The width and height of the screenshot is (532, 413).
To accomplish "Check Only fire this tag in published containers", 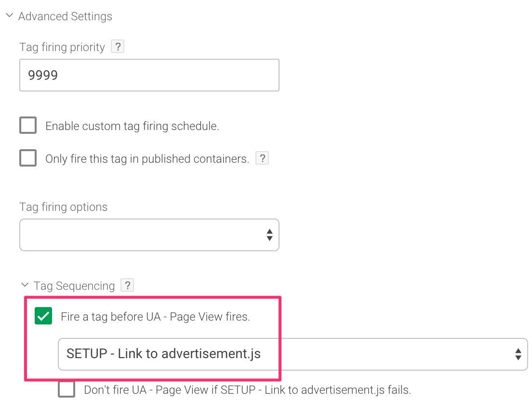I will [x=28, y=158].
